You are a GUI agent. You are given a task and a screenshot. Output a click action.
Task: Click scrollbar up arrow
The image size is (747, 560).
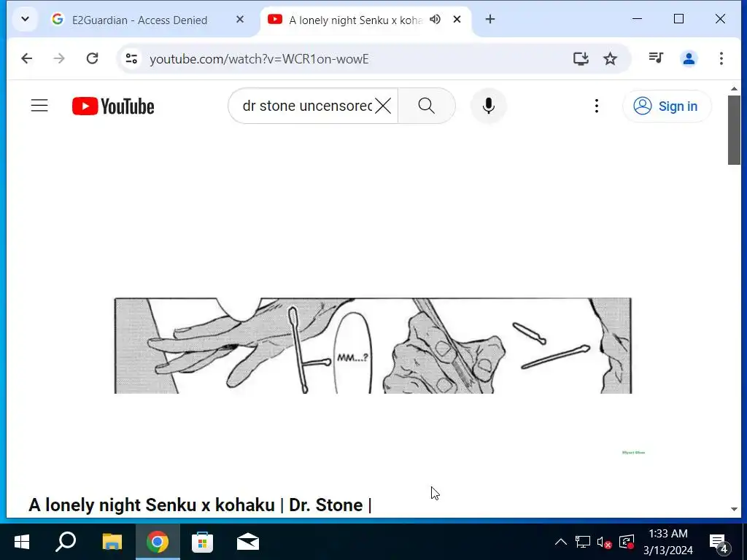pos(734,88)
